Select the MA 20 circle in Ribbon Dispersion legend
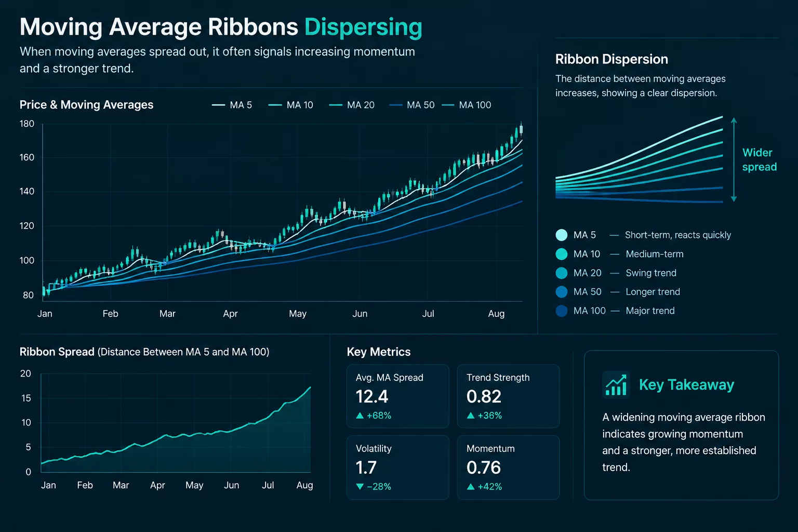The height and width of the screenshot is (532, 798). point(562,273)
